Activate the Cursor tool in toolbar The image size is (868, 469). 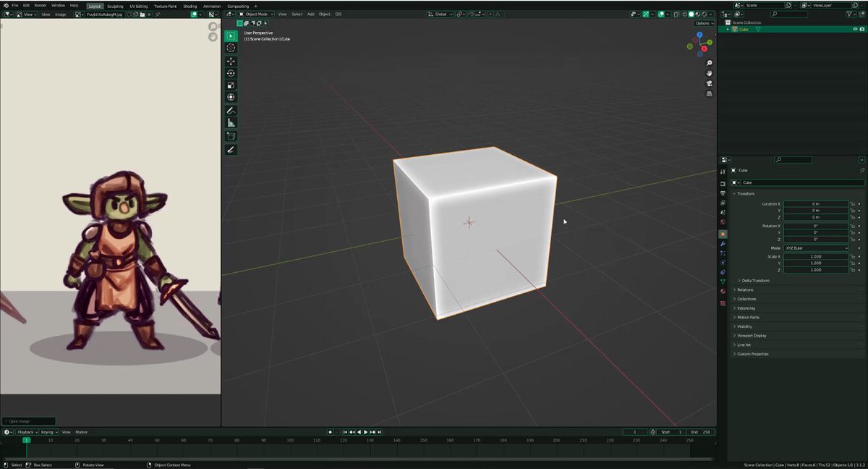pyautogui.click(x=231, y=48)
